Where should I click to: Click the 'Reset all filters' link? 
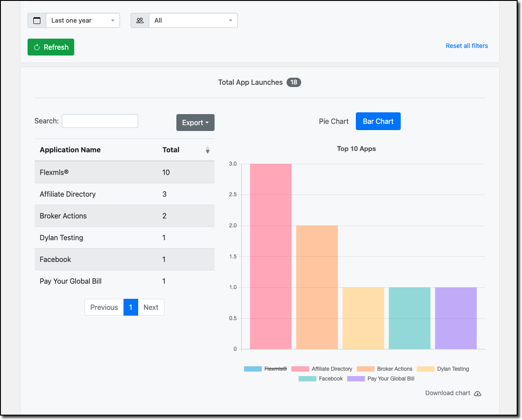pos(467,46)
